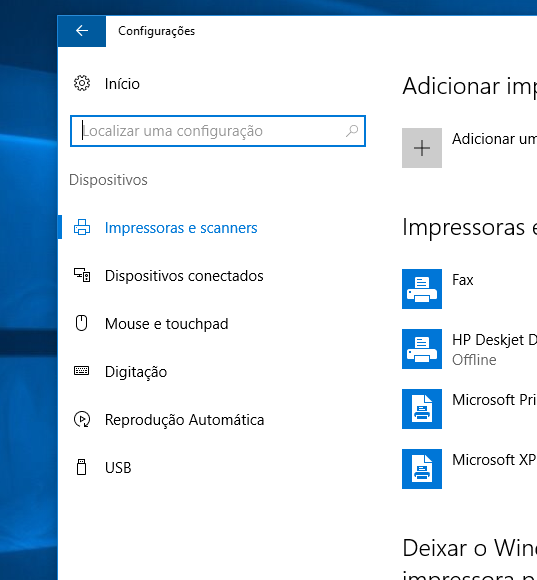Click the Localizar uma configuração search field
537x580 pixels.
[x=218, y=131]
